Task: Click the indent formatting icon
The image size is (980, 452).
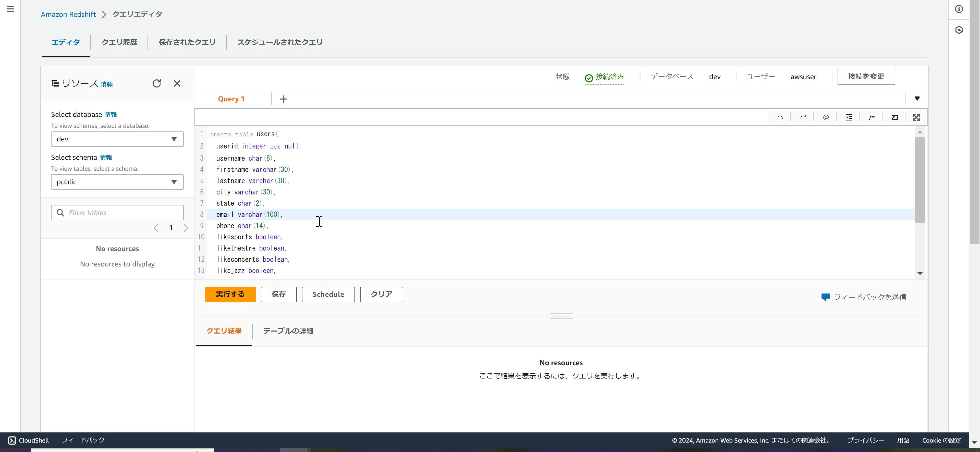Action: 849,117
